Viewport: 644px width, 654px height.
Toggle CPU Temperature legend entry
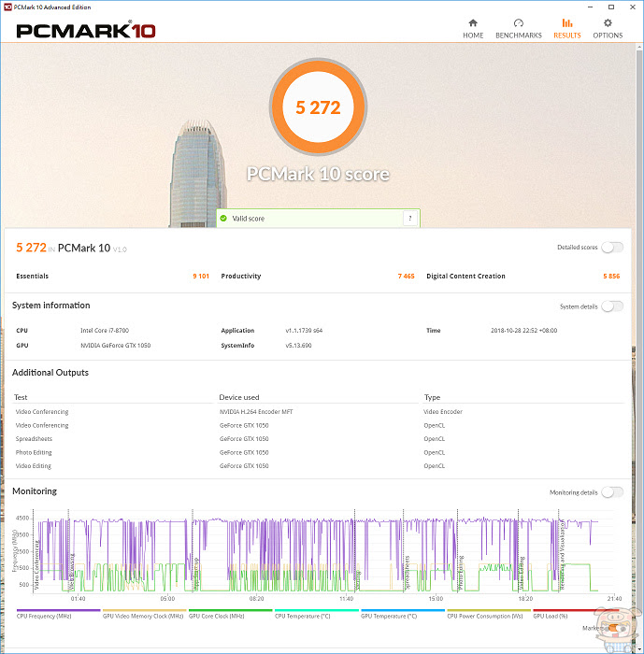316,614
